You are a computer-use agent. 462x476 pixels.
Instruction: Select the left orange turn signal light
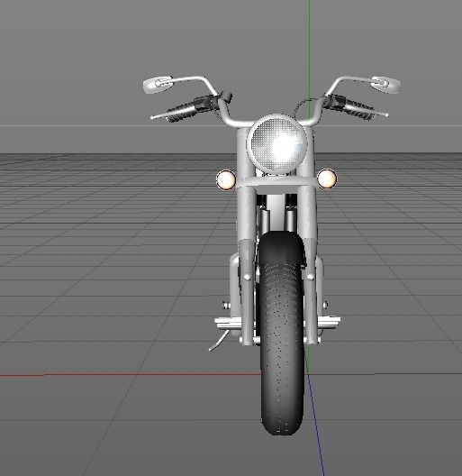click(226, 179)
